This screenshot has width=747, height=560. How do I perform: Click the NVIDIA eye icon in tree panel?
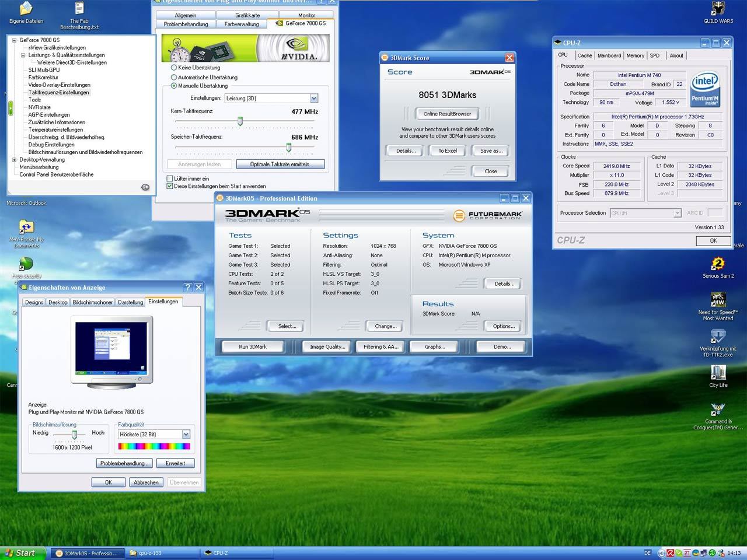point(145,187)
